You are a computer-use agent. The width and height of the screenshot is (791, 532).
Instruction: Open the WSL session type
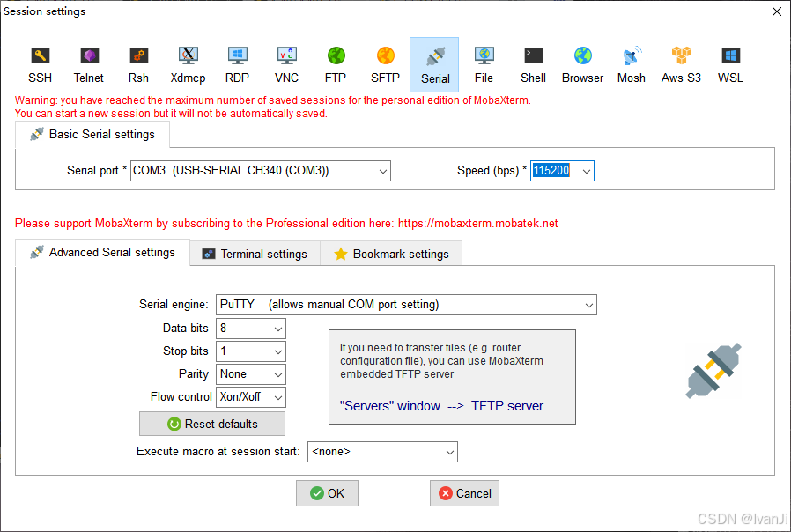(730, 65)
